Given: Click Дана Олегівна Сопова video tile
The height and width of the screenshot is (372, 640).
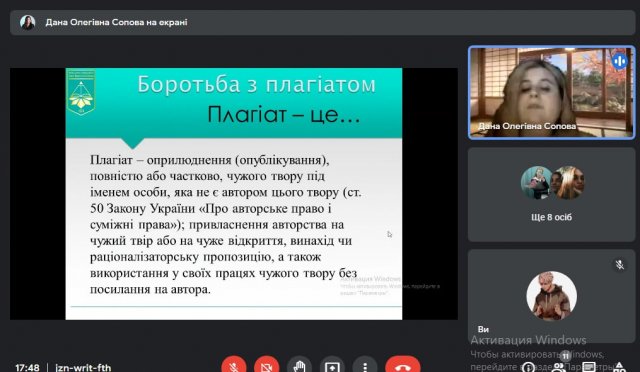Looking at the screenshot, I should click(551, 93).
